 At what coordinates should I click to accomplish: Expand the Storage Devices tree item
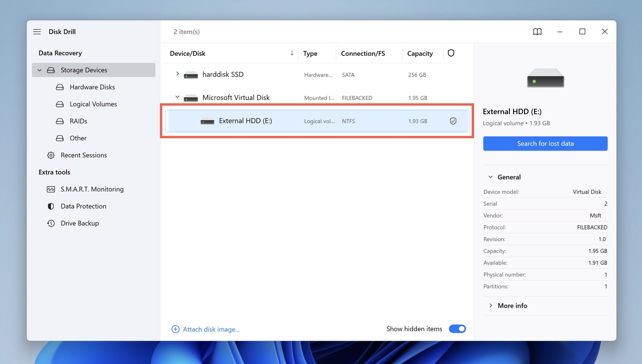[x=39, y=70]
